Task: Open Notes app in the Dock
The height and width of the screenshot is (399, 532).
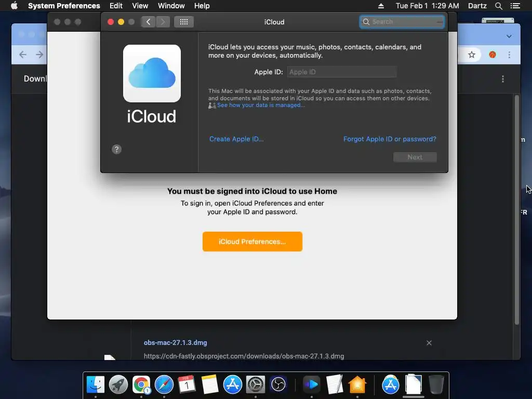Action: click(x=210, y=384)
